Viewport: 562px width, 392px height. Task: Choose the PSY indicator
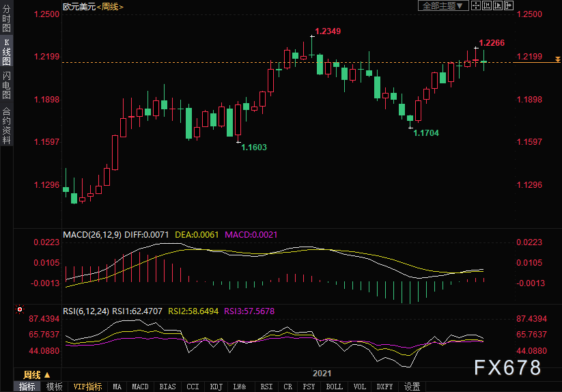[x=309, y=387]
